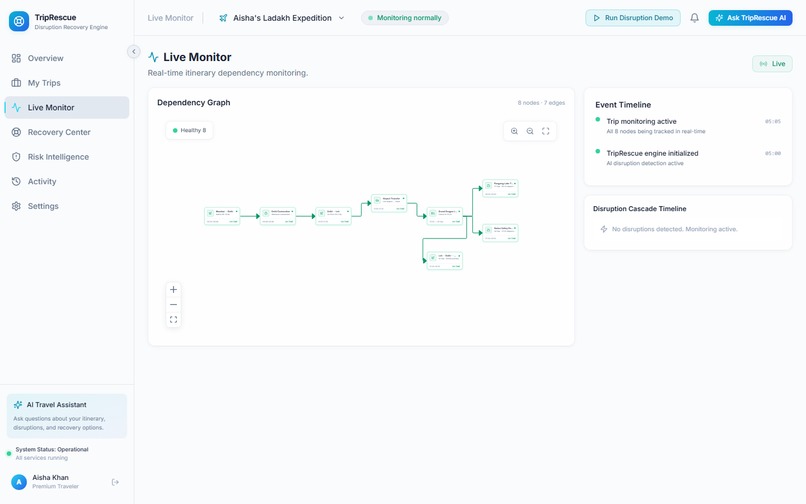806x504 pixels.
Task: Click the minus zoom control on the graph
Action: [x=173, y=304]
